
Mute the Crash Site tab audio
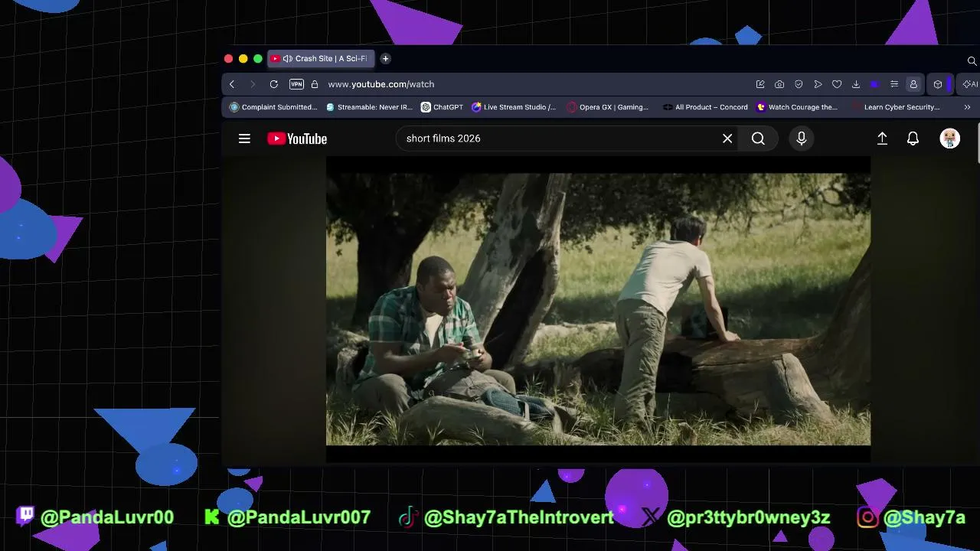(x=287, y=59)
